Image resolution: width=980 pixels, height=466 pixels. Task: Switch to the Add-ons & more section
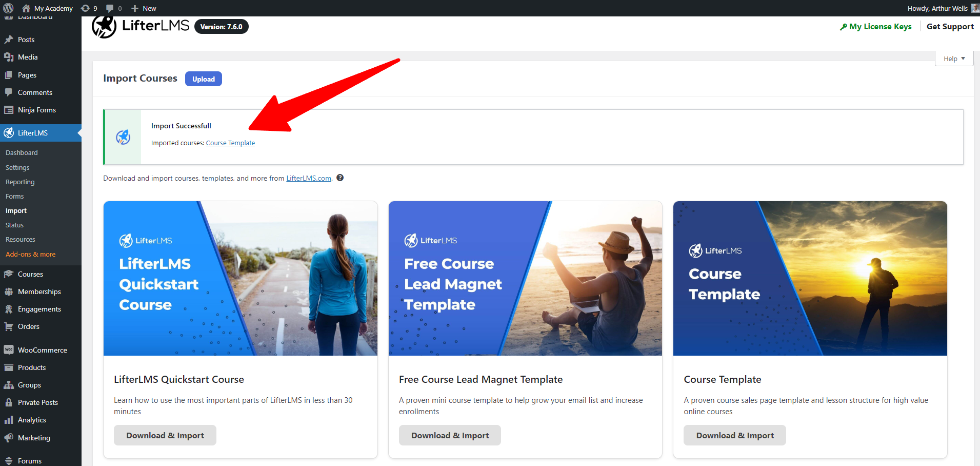tap(30, 254)
